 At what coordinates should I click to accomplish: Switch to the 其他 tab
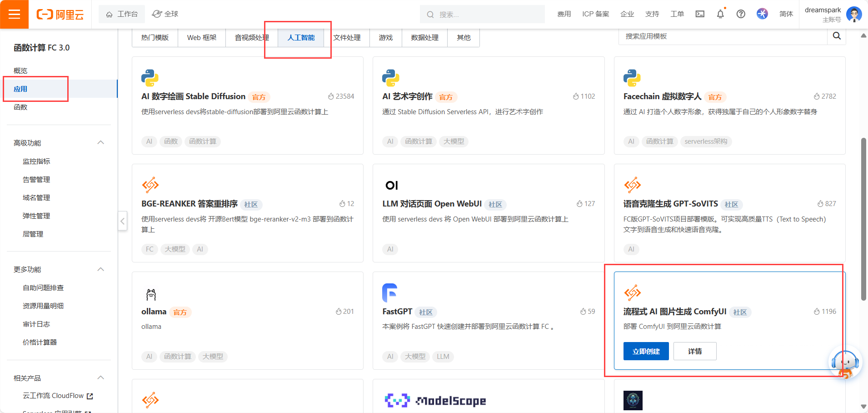pyautogui.click(x=464, y=38)
